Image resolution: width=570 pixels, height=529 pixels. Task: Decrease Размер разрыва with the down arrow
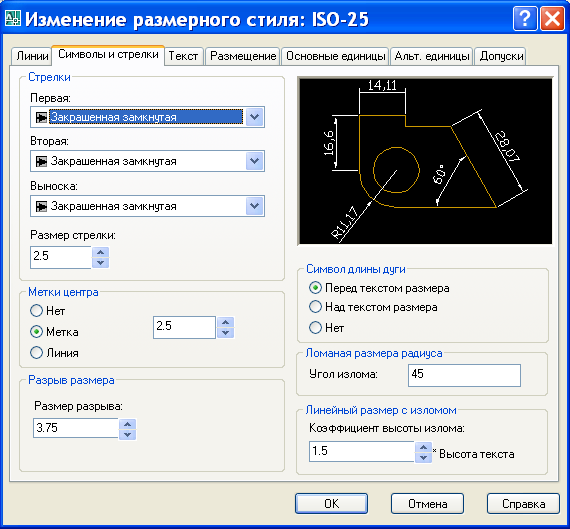coord(127,434)
